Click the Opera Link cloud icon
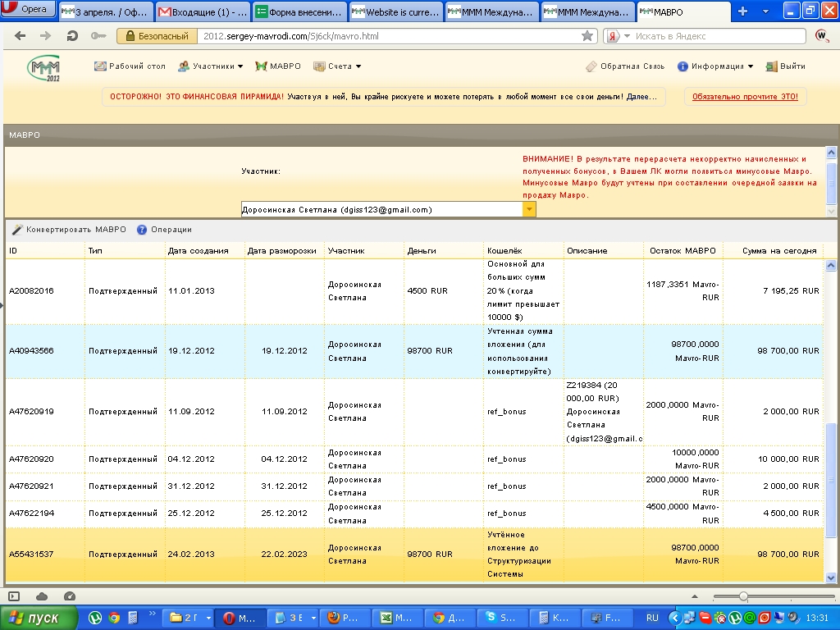This screenshot has height=630, width=840. [x=42, y=596]
